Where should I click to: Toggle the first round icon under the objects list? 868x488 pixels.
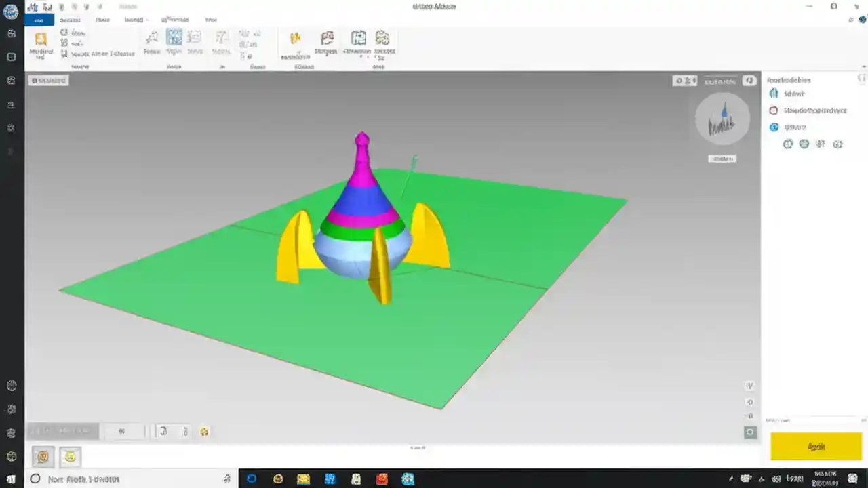[787, 144]
